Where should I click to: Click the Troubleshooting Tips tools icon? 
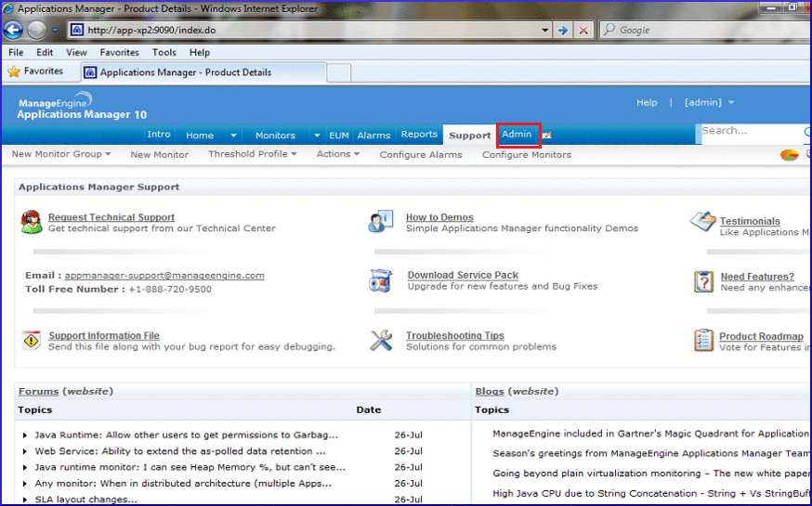[381, 341]
